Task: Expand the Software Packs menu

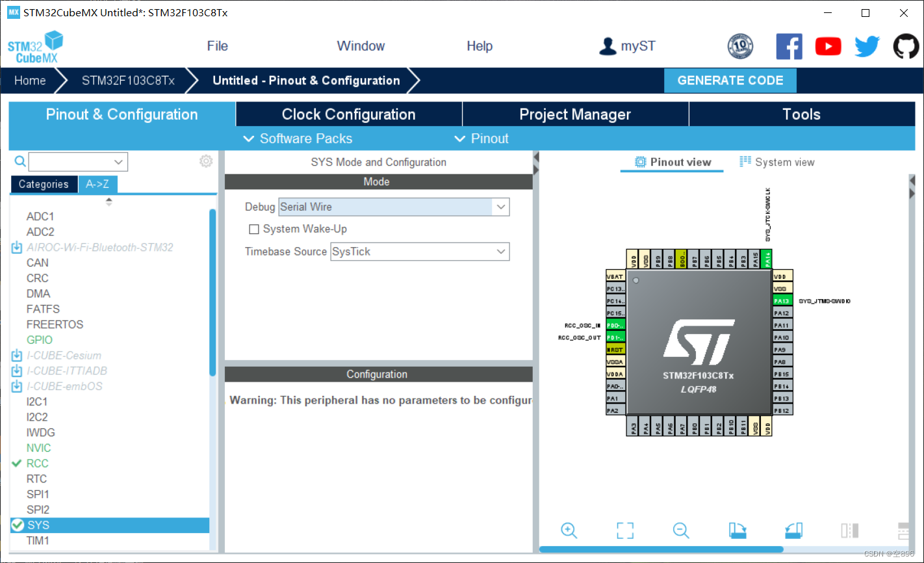Action: [298, 138]
